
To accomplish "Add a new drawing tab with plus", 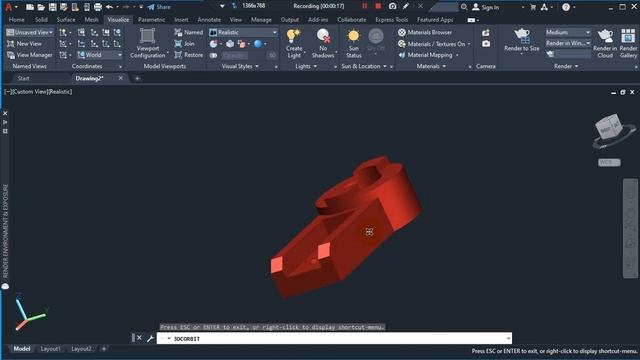I will 137,78.
